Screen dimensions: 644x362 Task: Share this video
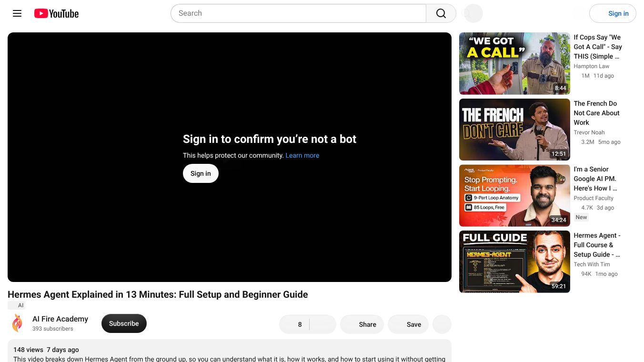point(362,324)
